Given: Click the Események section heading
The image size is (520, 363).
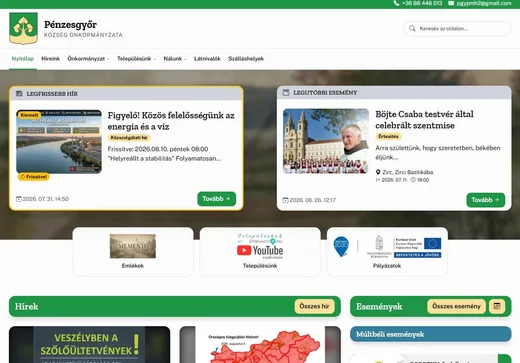Looking at the screenshot, I should pos(379,306).
